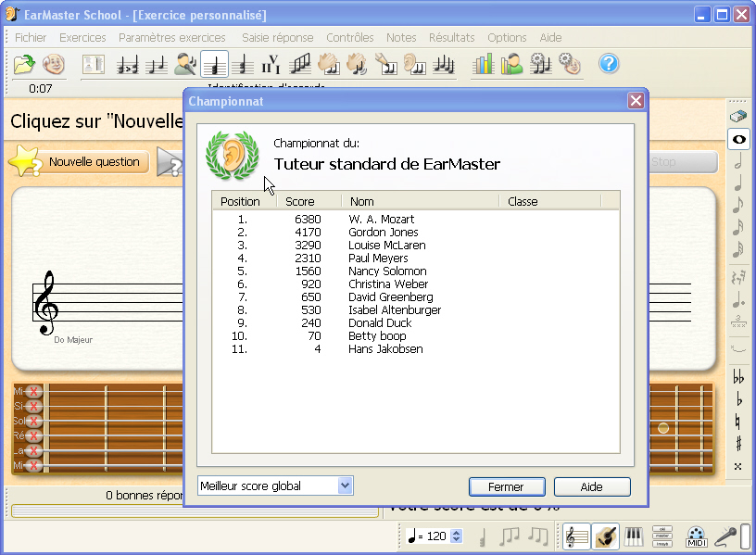Open the results bar chart icon
Screen dimensions: 756x555
click(x=483, y=65)
